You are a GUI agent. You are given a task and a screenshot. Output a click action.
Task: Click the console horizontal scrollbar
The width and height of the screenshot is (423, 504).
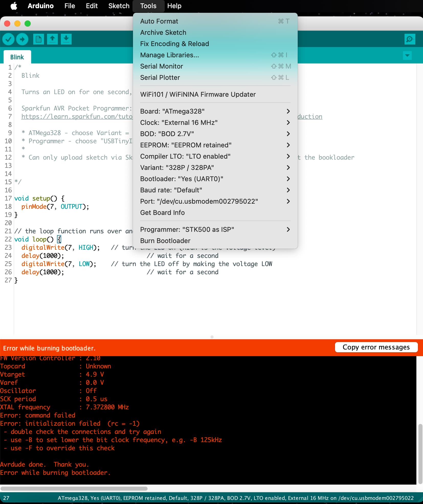tap(74, 488)
